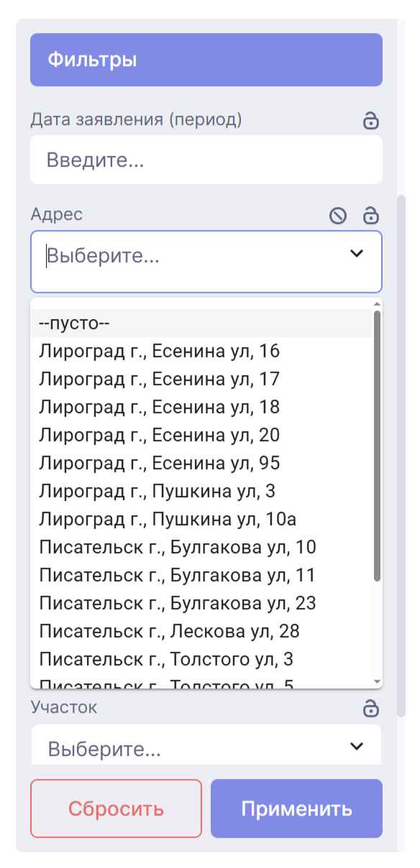Click the "Сбросить" reset button

(115, 808)
